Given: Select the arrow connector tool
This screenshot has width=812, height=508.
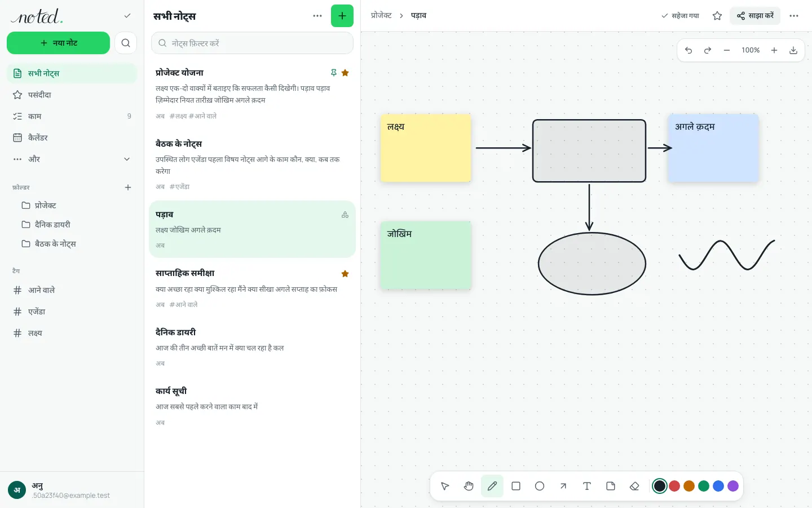Looking at the screenshot, I should (x=563, y=486).
